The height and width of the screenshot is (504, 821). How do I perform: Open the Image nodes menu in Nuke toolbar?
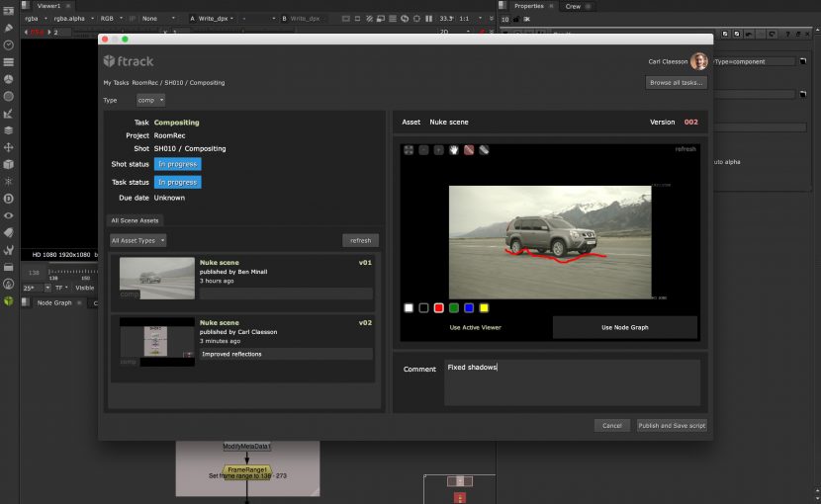click(x=8, y=11)
